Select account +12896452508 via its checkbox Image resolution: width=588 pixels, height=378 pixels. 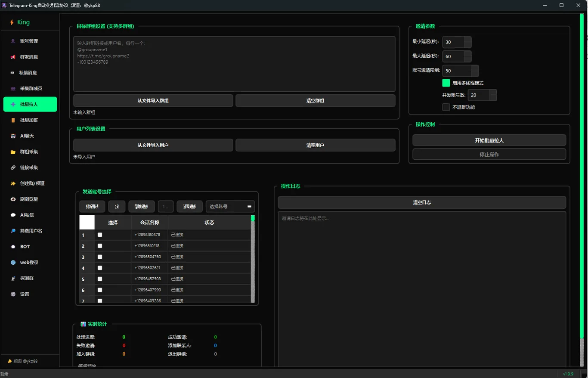[100, 279]
